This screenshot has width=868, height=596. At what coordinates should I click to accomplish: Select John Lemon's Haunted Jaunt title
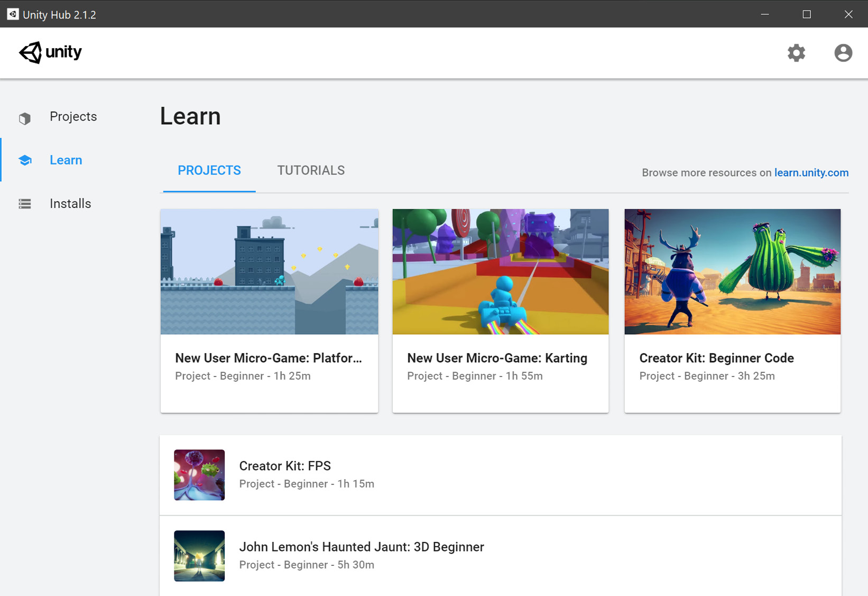pyautogui.click(x=362, y=547)
